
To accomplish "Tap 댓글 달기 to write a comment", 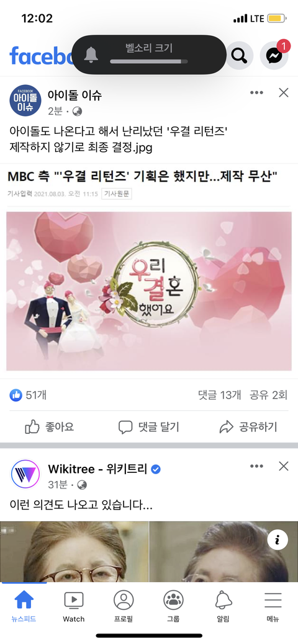I will tap(148, 427).
